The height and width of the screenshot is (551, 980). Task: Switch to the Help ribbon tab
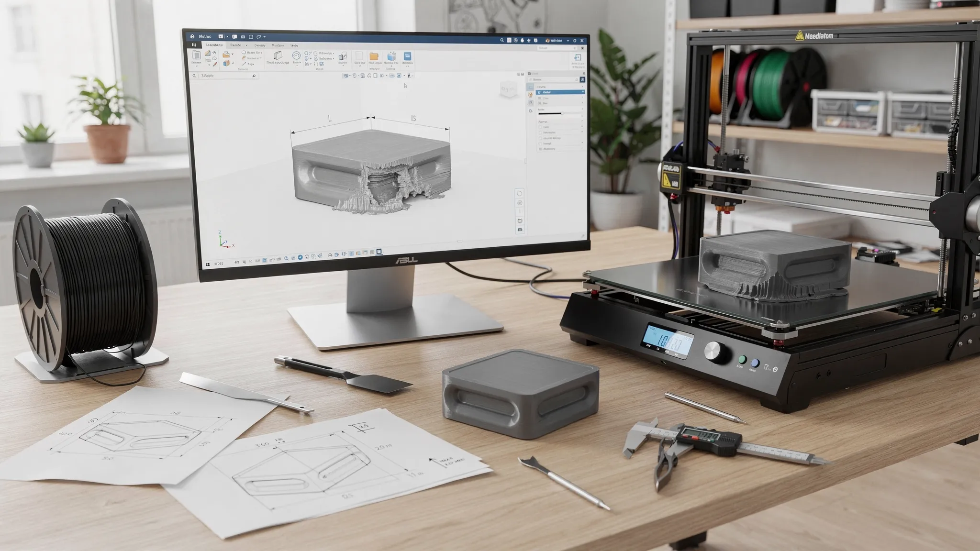pyautogui.click(x=294, y=45)
